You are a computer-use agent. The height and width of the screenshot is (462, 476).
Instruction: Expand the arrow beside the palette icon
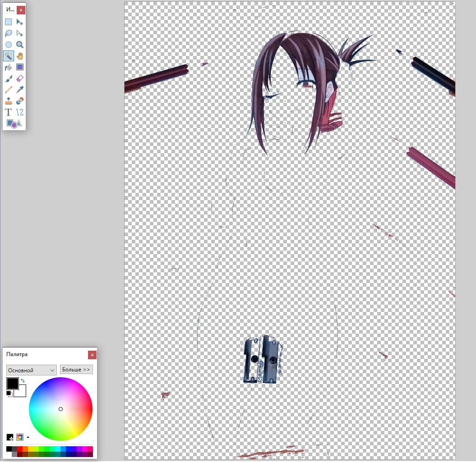tap(28, 437)
